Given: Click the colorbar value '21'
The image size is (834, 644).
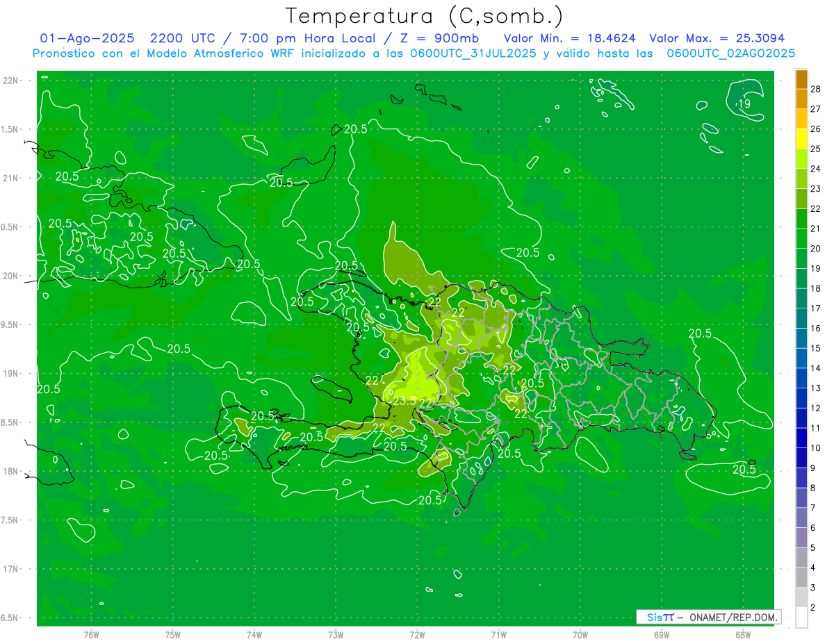Looking at the screenshot, I should tap(815, 229).
